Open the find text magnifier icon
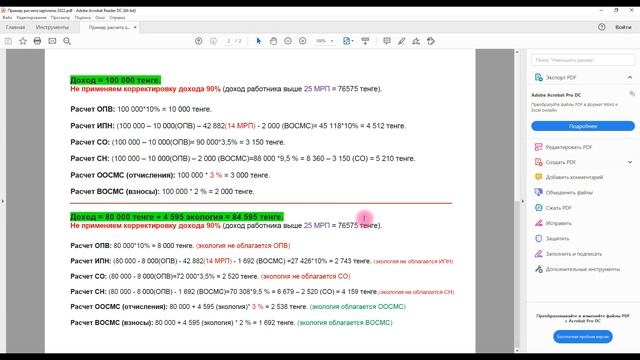This screenshot has width=640, height=360. click(67, 41)
